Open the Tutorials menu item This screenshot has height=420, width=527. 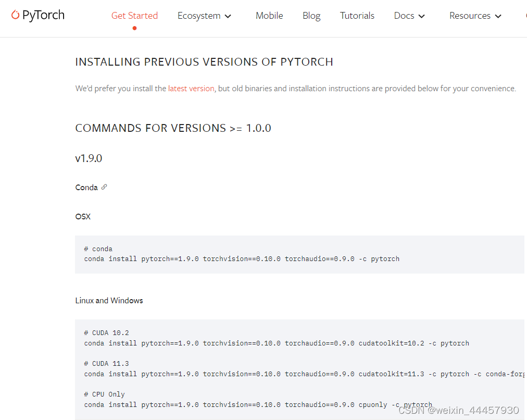357,16
